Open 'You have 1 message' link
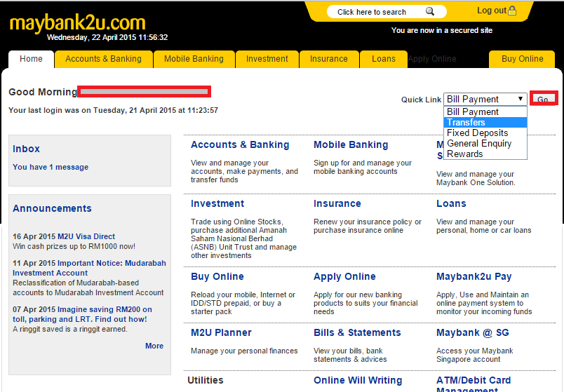The height and width of the screenshot is (392, 564). pyautogui.click(x=51, y=167)
